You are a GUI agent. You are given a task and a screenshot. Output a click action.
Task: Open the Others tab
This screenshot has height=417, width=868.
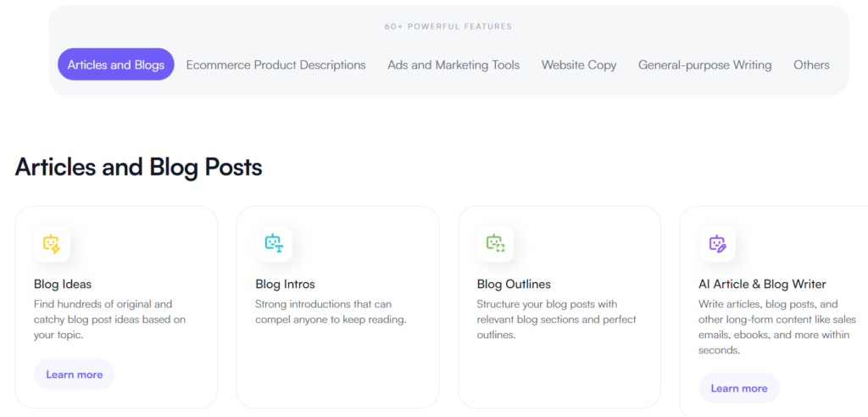pos(811,64)
